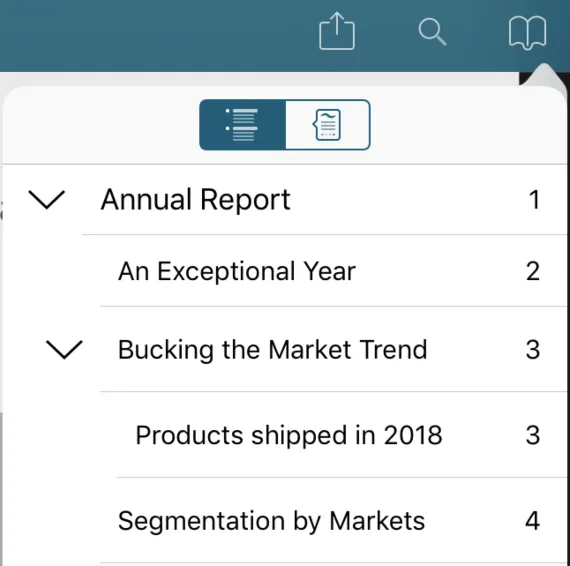Image resolution: width=570 pixels, height=566 pixels.
Task: Click the bulleted-list glyph in the active segment
Action: coord(242,125)
